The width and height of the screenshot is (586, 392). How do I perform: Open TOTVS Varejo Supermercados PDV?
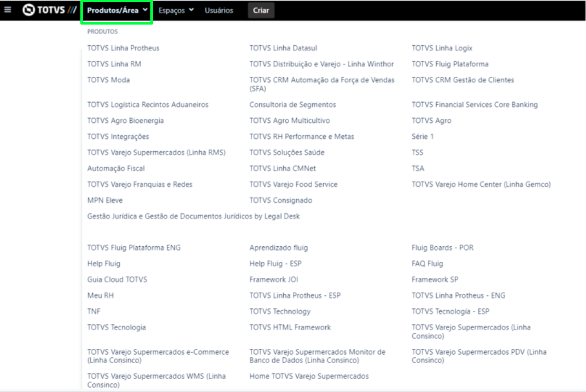click(x=479, y=356)
